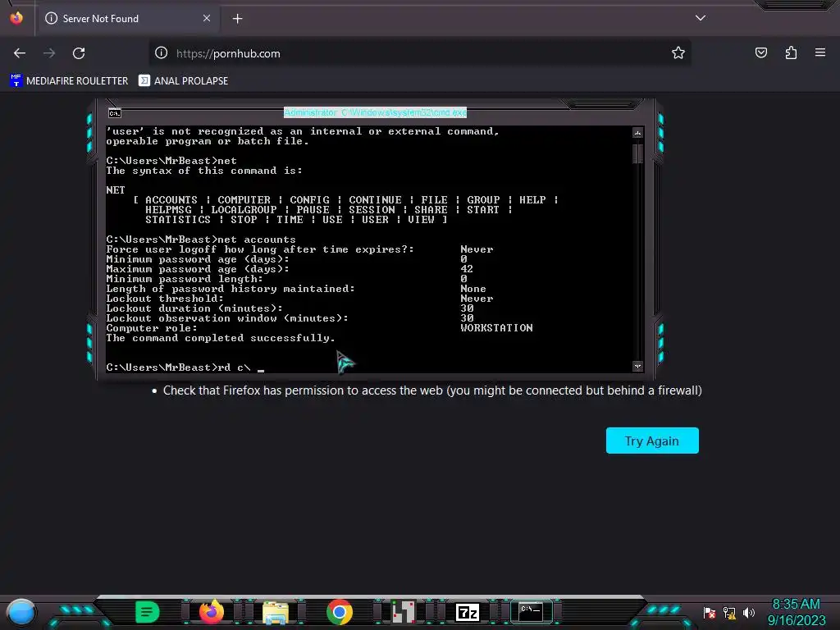Reload the page with the refresh icon

pos(79,53)
